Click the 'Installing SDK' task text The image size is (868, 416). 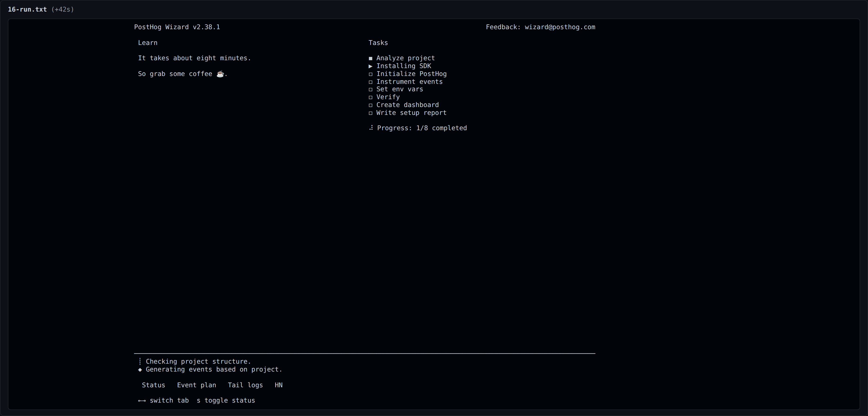click(404, 66)
